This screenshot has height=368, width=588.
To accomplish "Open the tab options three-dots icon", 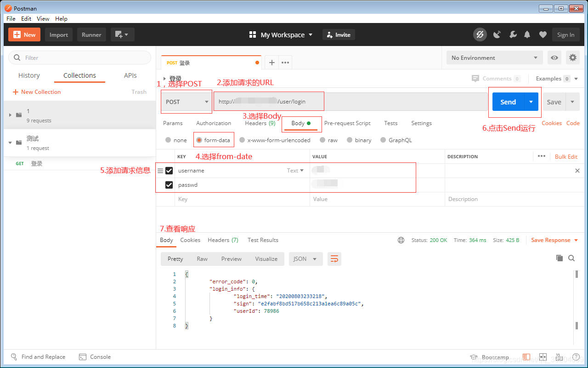I will tap(285, 63).
